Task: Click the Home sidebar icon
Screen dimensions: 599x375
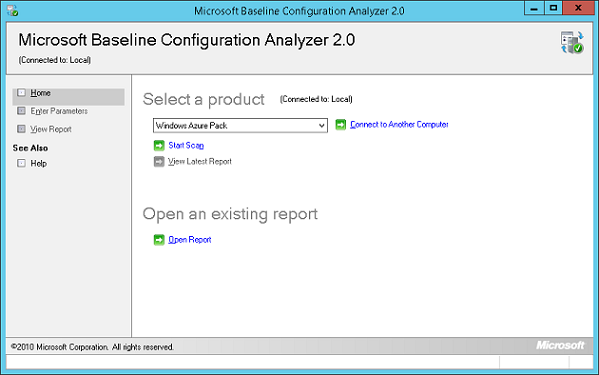Action: click(21, 93)
